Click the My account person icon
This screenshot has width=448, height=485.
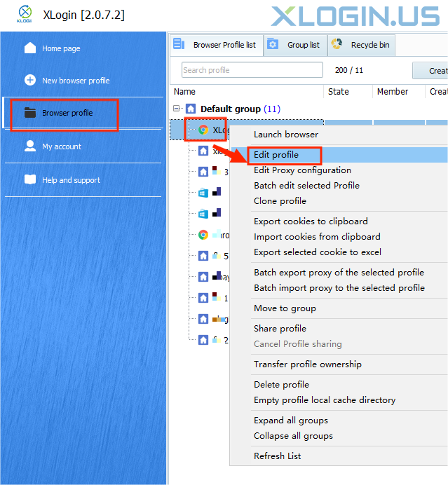pos(30,146)
